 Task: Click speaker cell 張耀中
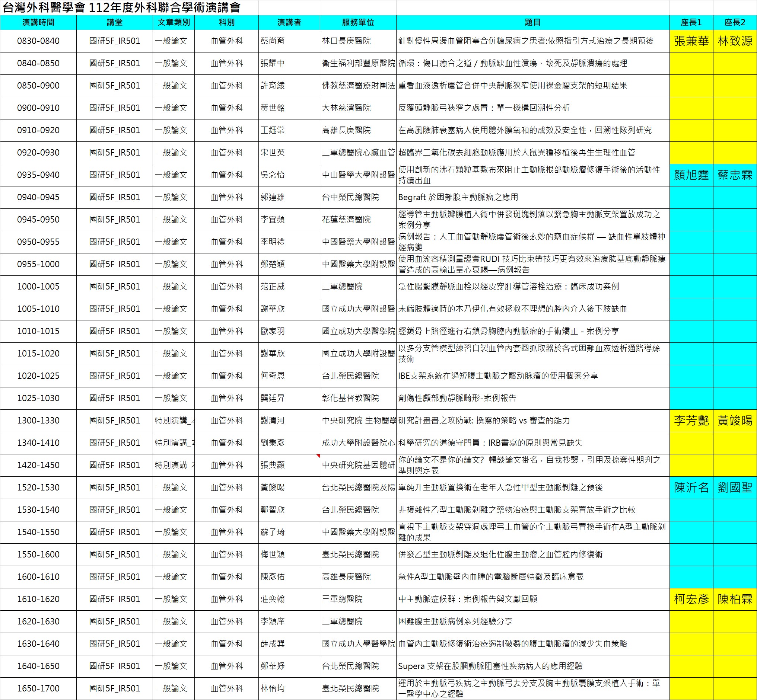tap(289, 63)
